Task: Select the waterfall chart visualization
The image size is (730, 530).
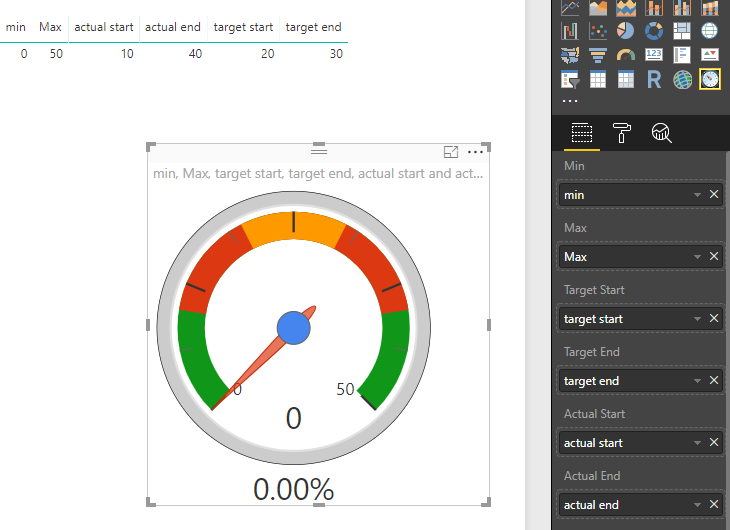Action: pos(570,31)
